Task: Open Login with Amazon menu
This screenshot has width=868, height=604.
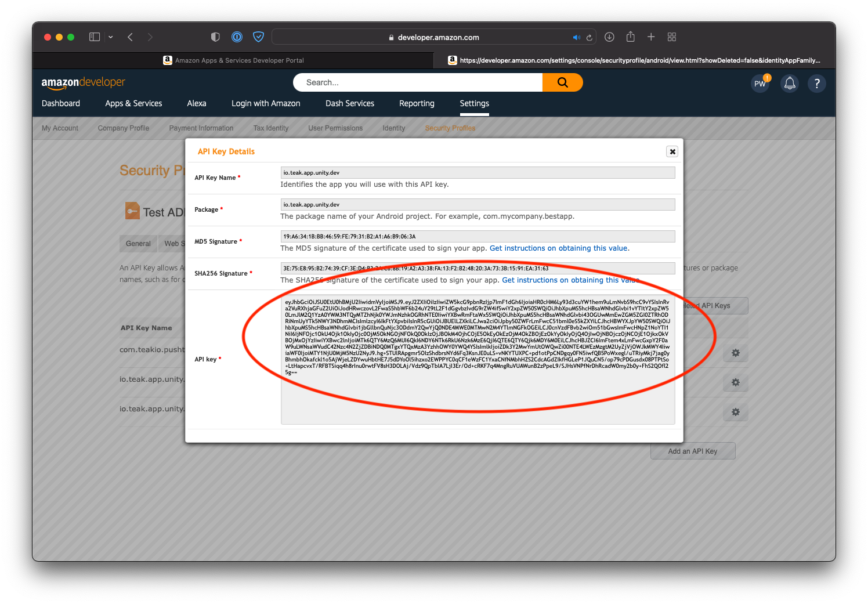Action: (266, 103)
